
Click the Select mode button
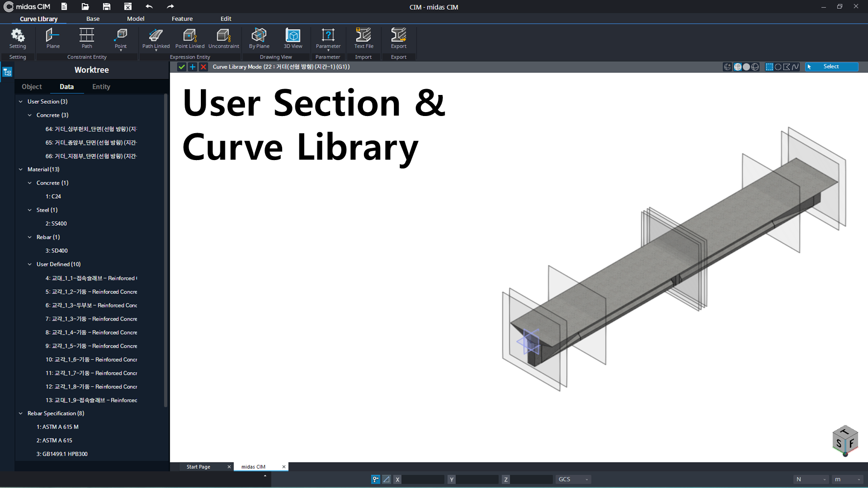832,67
